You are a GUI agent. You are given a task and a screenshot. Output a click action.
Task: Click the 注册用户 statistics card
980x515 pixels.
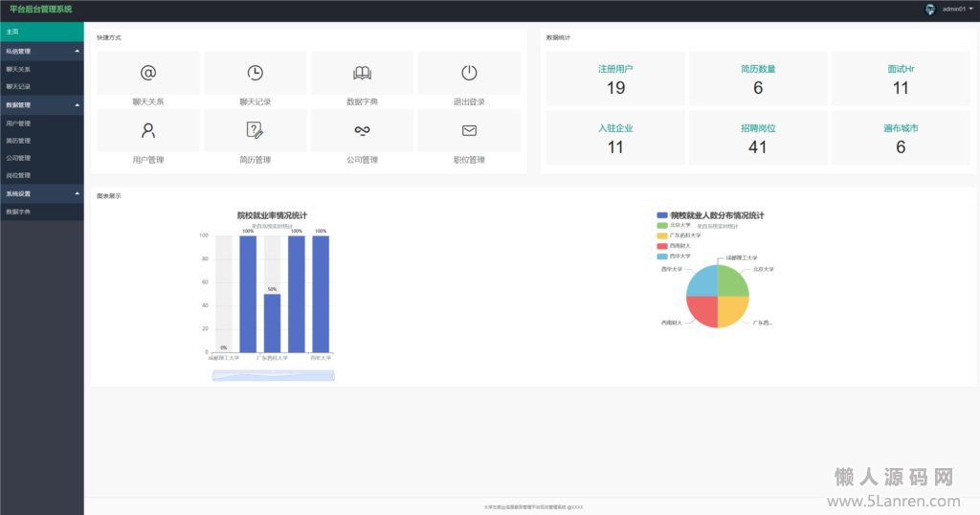(x=615, y=79)
